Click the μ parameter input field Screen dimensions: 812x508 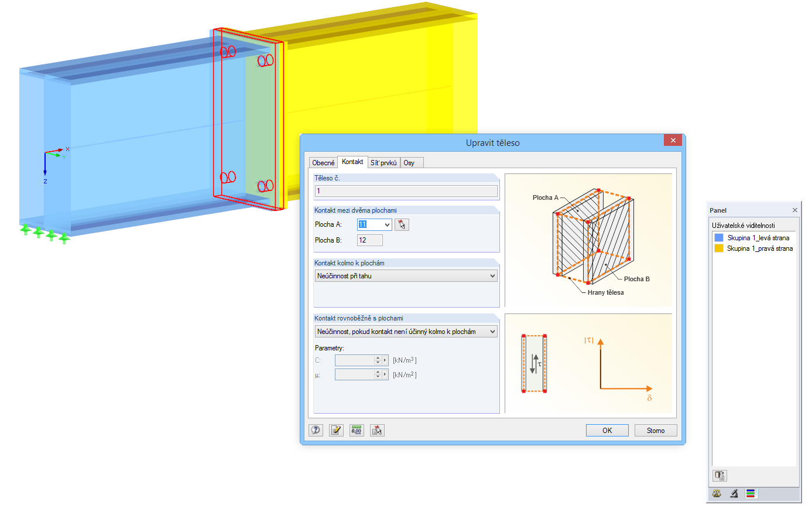coord(354,374)
